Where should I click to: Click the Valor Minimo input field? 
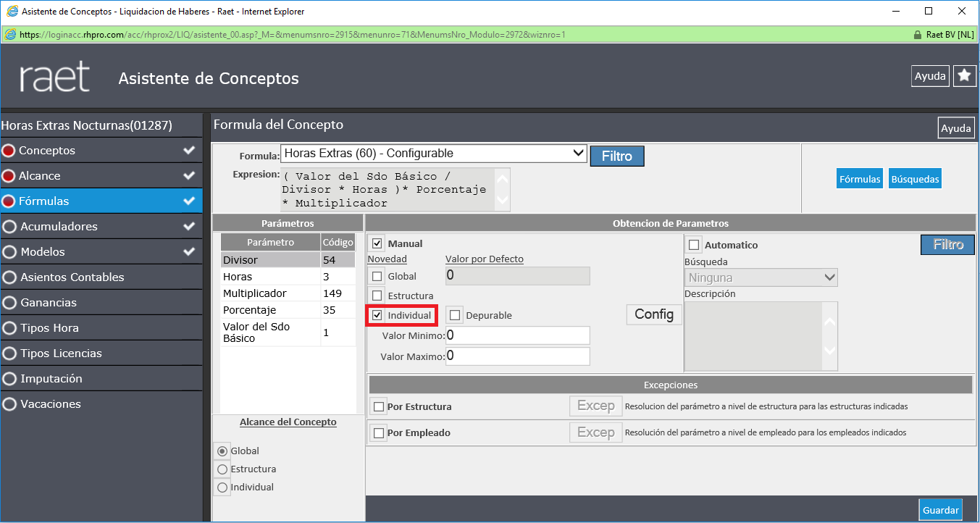coord(517,335)
